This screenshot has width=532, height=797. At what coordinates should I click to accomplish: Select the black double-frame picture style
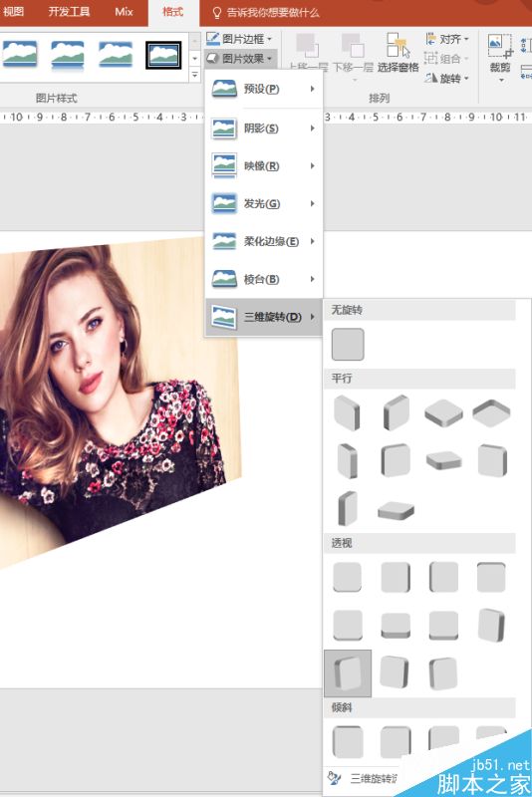coord(163,55)
